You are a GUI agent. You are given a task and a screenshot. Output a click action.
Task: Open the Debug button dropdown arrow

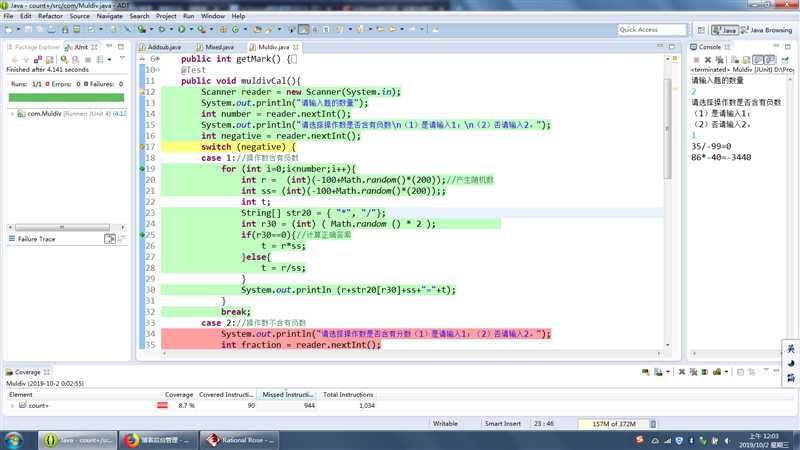[171, 29]
